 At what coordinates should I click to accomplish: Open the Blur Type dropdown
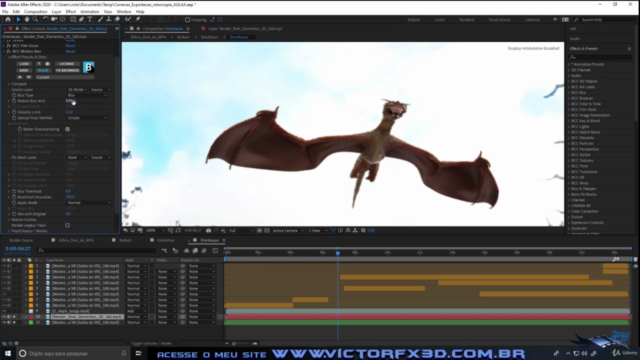[87, 95]
